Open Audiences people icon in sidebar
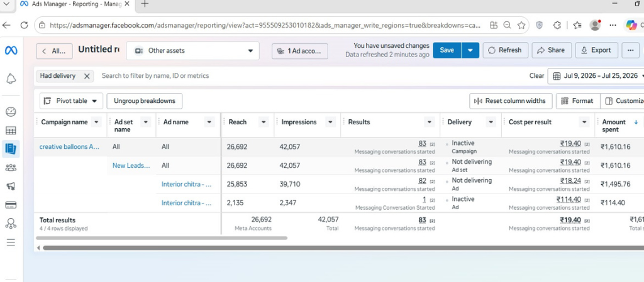Screen dimensions: 644x282 coord(11,167)
